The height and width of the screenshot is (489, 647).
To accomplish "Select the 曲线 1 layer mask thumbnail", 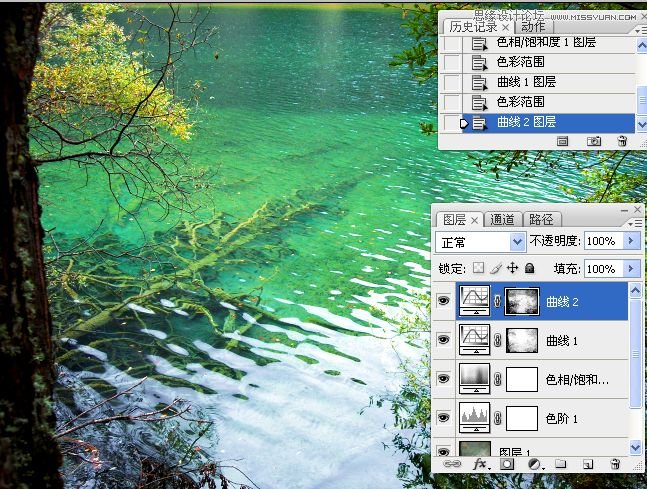I will point(522,340).
